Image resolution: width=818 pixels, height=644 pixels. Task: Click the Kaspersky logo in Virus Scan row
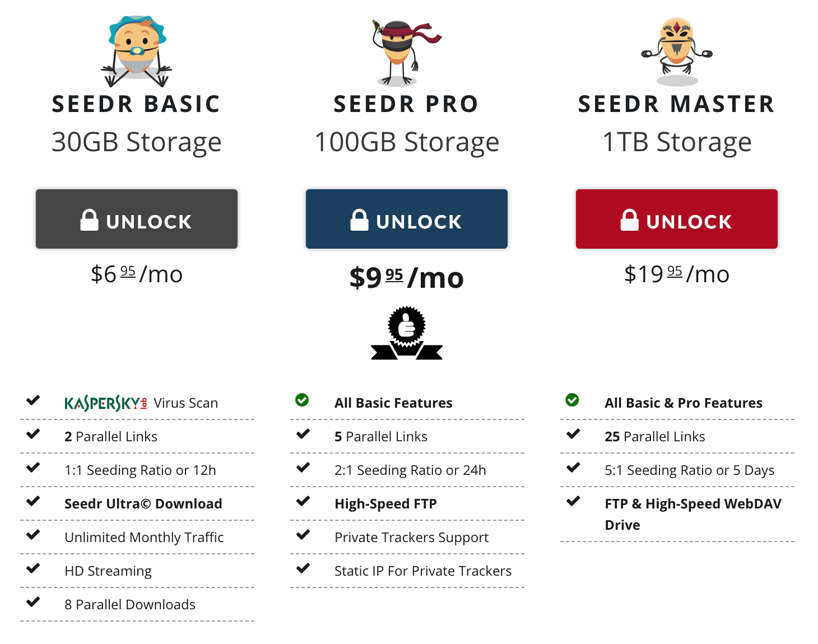(x=105, y=403)
